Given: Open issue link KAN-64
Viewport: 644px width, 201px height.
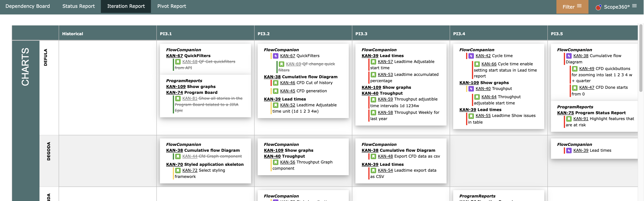Looking at the screenshot, I should (x=489, y=97).
